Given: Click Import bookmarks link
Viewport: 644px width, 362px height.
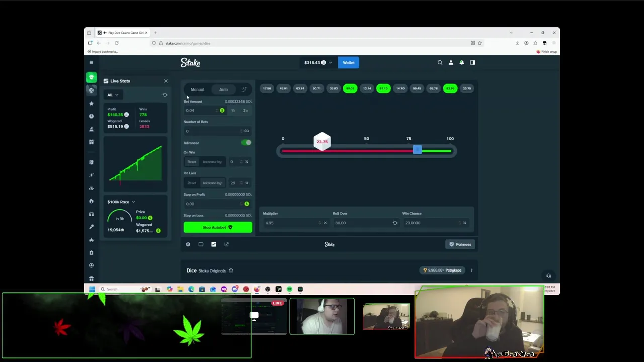Looking at the screenshot, I should tap(103, 52).
